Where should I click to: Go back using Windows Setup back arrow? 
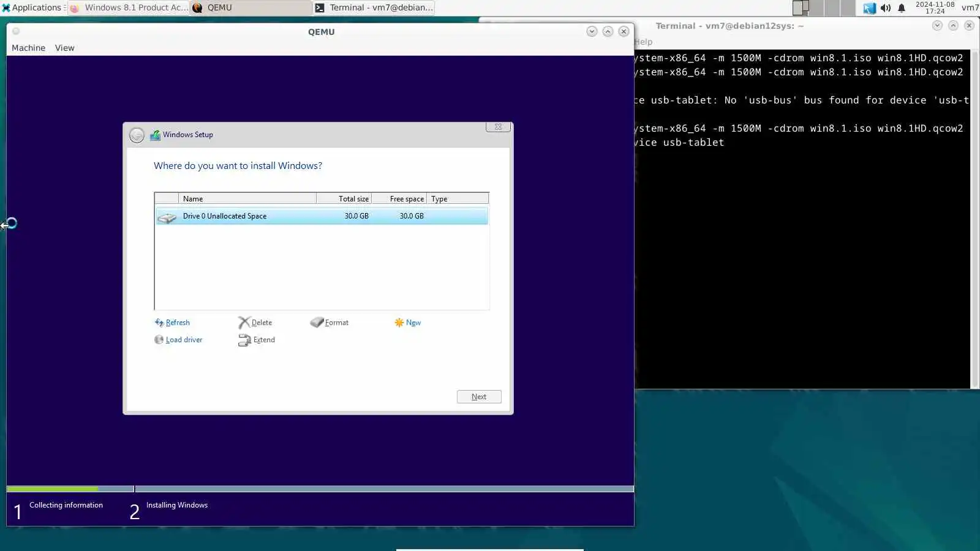click(137, 135)
